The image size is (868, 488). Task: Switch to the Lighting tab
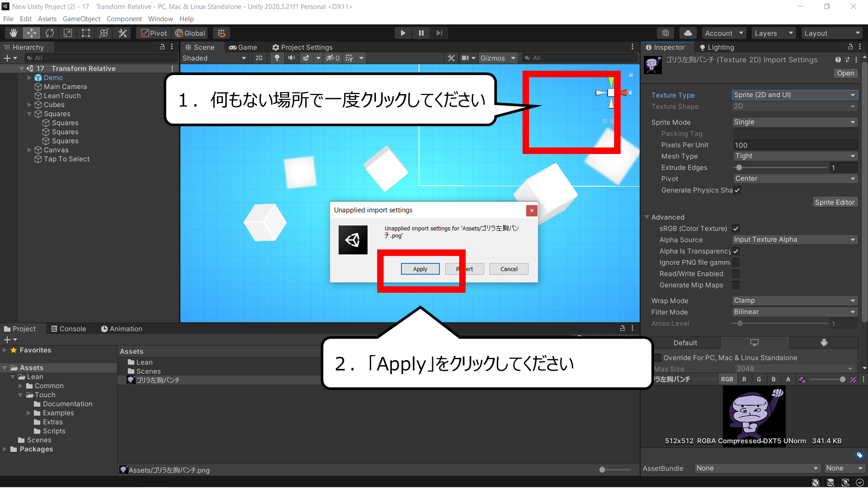[717, 47]
